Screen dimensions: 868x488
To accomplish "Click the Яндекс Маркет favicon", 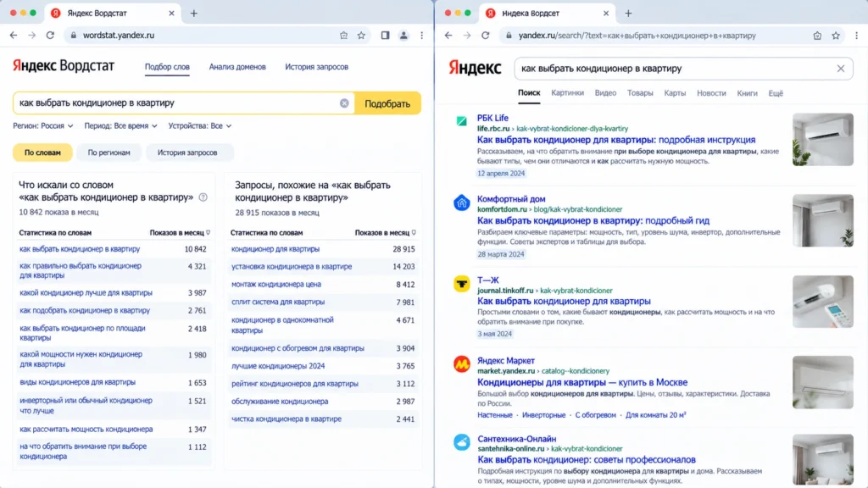I will point(462,364).
